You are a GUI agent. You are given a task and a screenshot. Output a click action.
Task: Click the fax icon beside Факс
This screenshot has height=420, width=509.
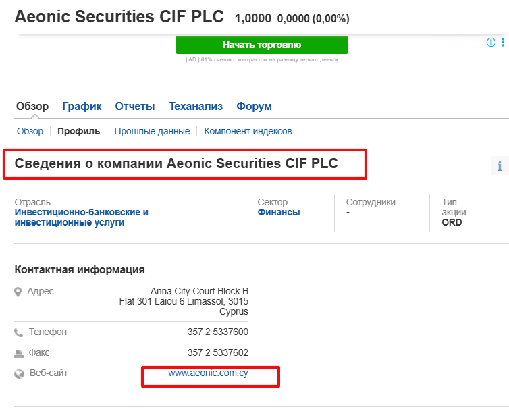point(19,353)
